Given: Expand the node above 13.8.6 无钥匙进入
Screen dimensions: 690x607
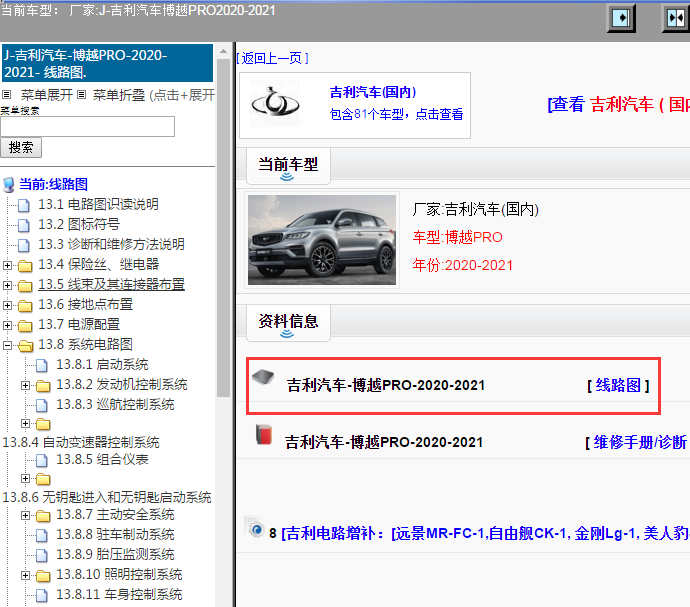Looking at the screenshot, I should [x=25, y=478].
